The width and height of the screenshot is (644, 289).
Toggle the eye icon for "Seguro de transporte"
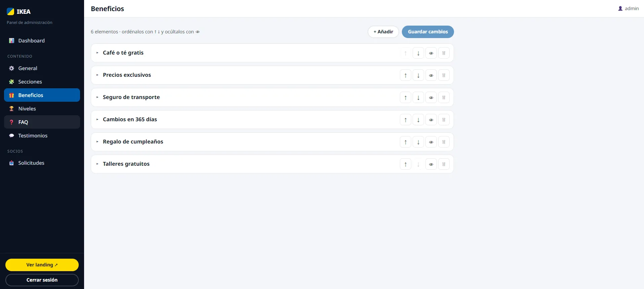[x=431, y=97]
